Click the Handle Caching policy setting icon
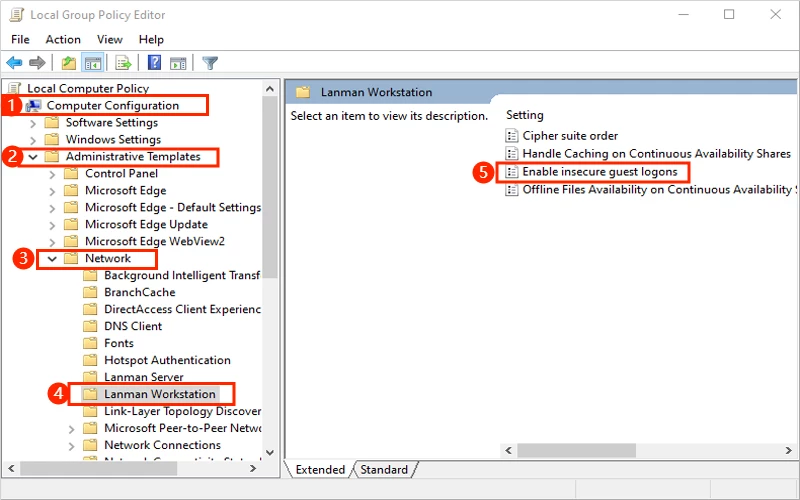 511,154
